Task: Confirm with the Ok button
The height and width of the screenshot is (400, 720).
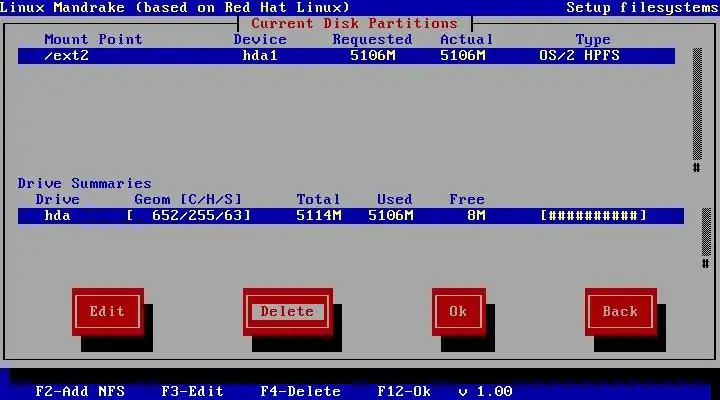Action: 459,312
